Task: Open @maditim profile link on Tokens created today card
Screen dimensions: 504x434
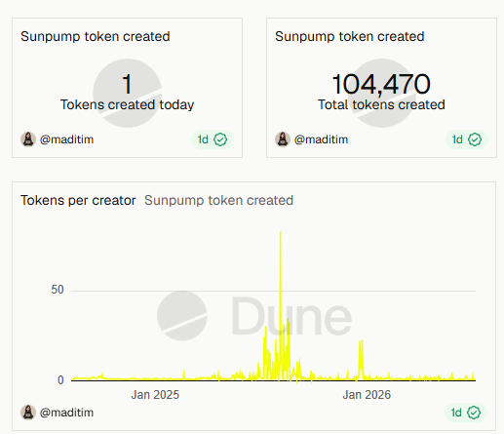Action: pyautogui.click(x=66, y=139)
